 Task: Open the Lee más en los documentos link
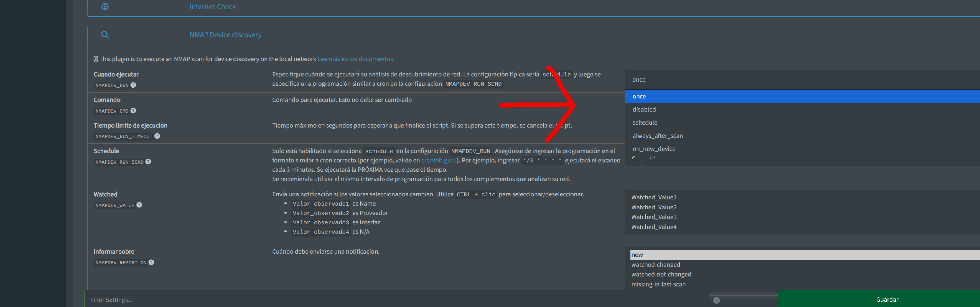point(356,59)
